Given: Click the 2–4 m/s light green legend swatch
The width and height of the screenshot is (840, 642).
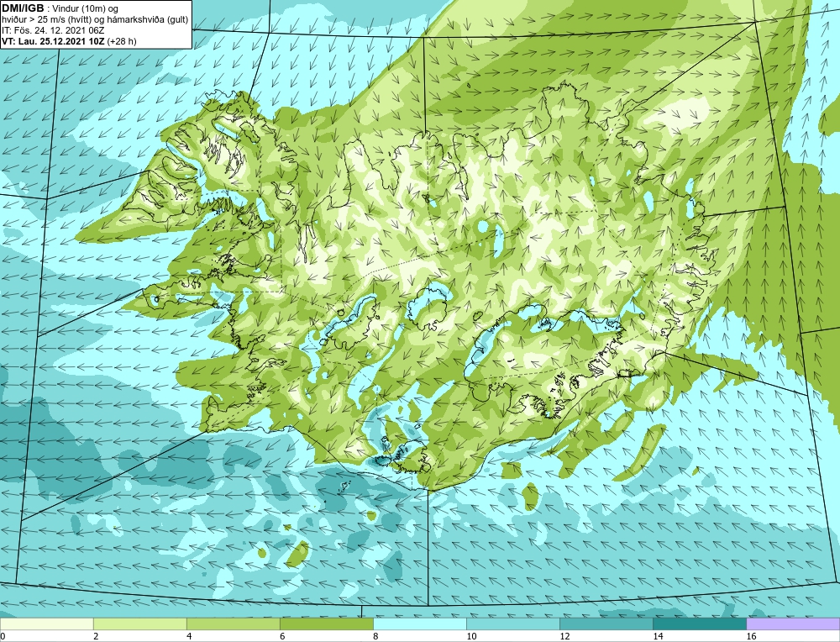Looking at the screenshot, I should [x=139, y=624].
